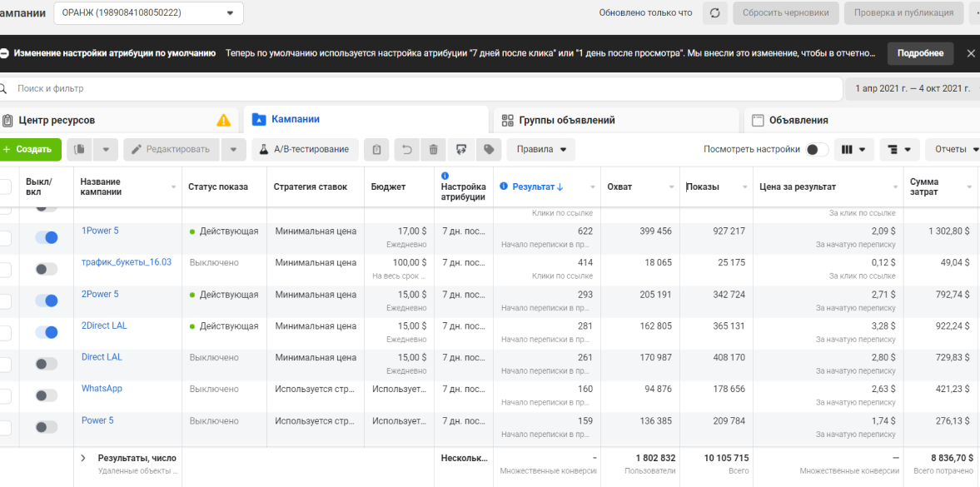This screenshot has width=980, height=487.
Task: Click the info icon beside Результат
Action: (x=504, y=186)
